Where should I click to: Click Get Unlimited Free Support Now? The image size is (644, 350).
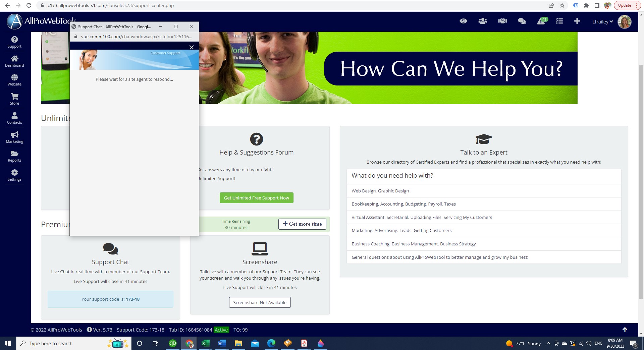(256, 198)
